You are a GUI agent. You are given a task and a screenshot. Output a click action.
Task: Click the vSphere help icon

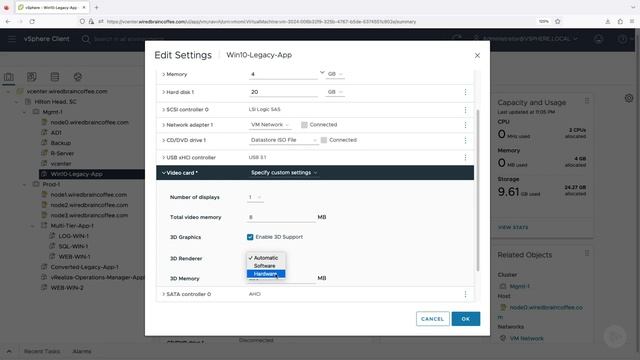[622, 39]
